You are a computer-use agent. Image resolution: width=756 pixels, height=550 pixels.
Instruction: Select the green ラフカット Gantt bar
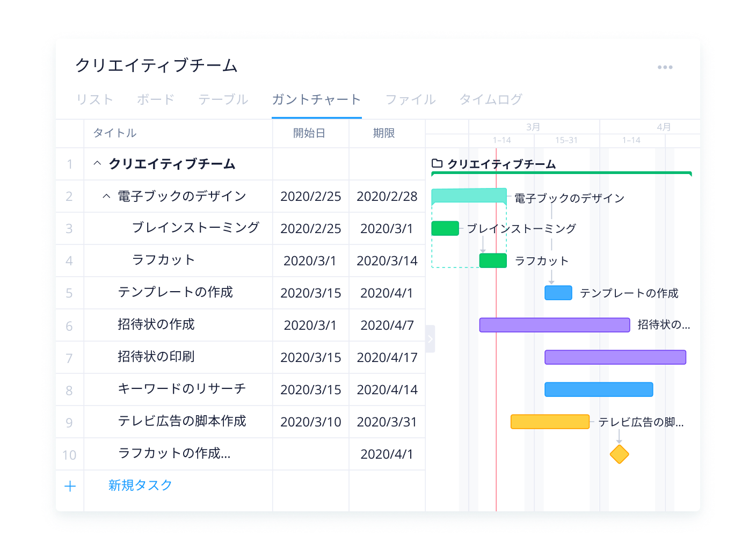click(493, 260)
